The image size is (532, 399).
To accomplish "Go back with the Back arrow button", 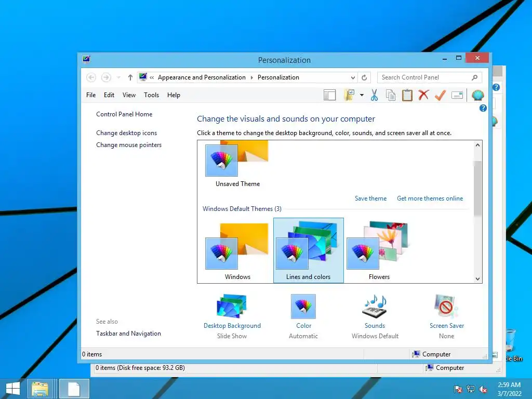I will (x=91, y=77).
